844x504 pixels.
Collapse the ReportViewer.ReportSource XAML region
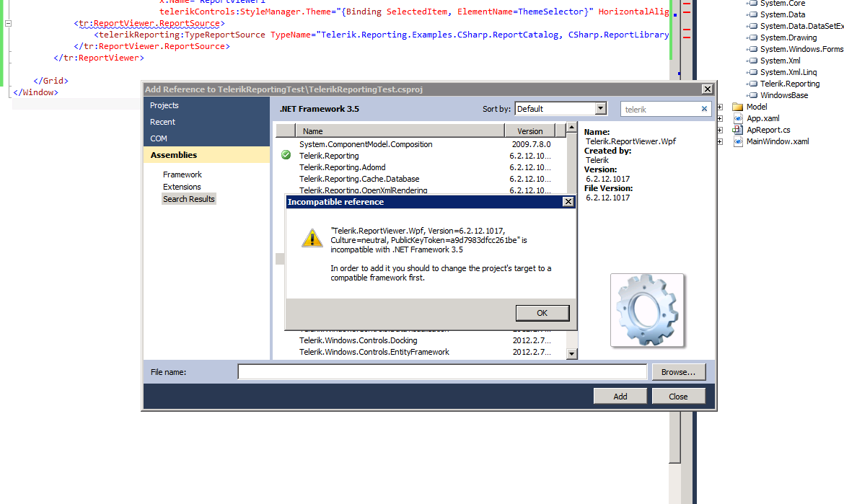(8, 23)
